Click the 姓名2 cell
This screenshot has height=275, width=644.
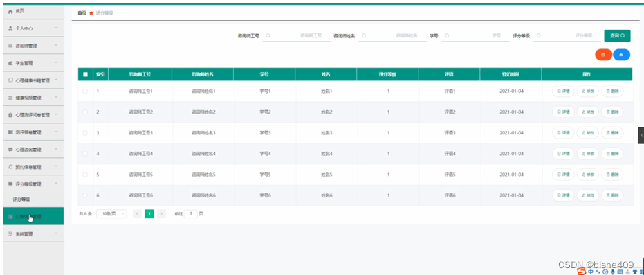point(326,112)
